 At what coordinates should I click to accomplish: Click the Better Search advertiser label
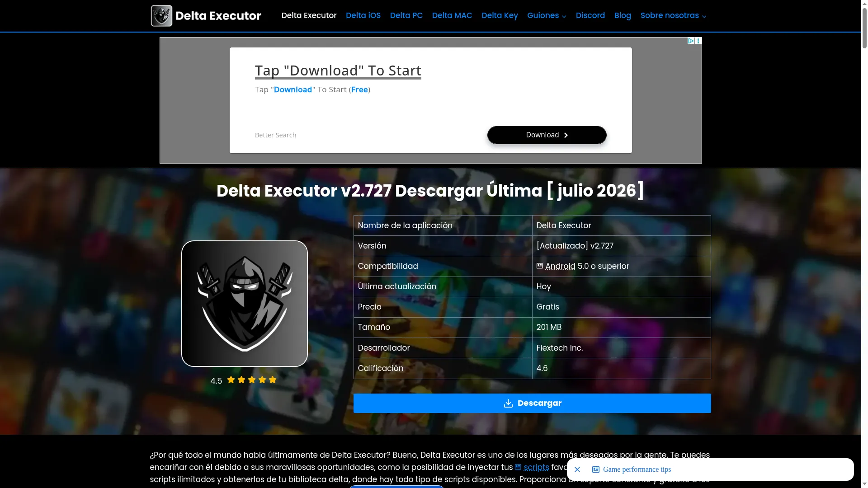(x=275, y=135)
